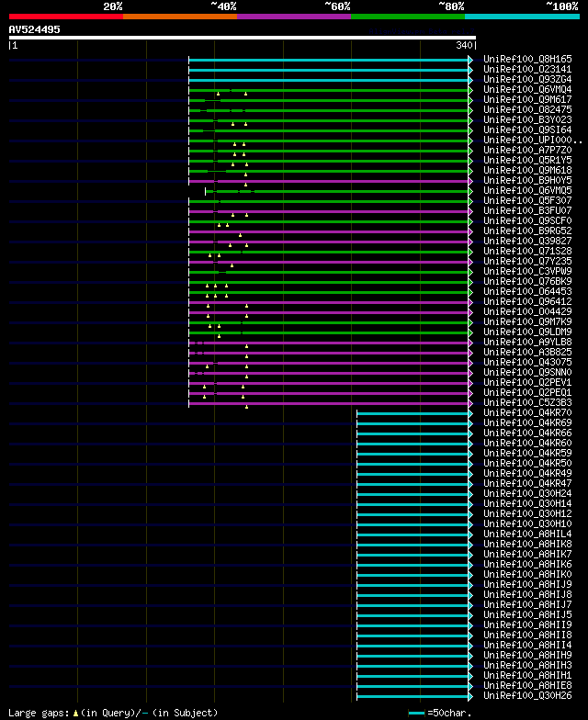This screenshot has width=588, height=720.
Task: Click the UniRef100_Q2PEV1 hit name
Action: click(x=527, y=382)
